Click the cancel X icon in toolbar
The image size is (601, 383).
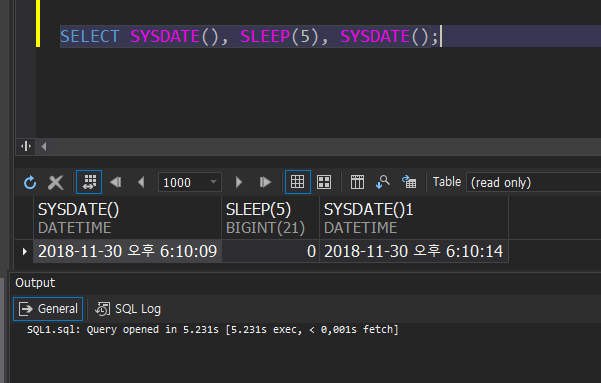[x=56, y=182]
